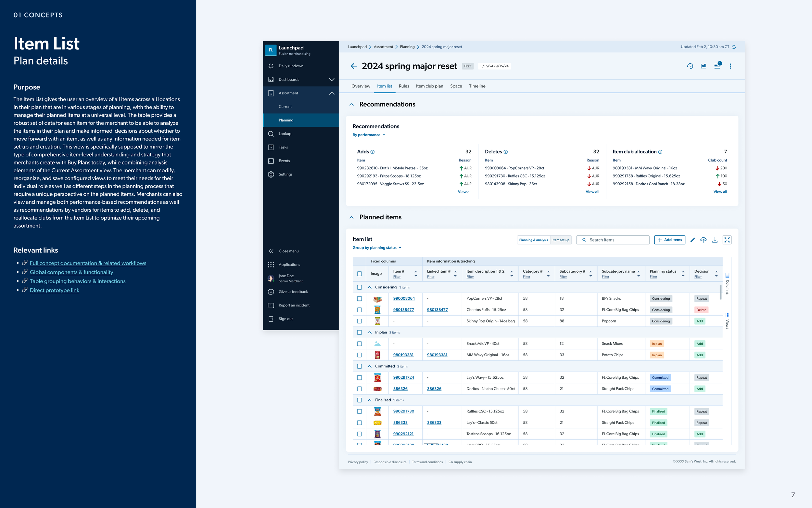The height and width of the screenshot is (508, 812).
Task: Open the Lookup sidebar item
Action: coord(285,134)
